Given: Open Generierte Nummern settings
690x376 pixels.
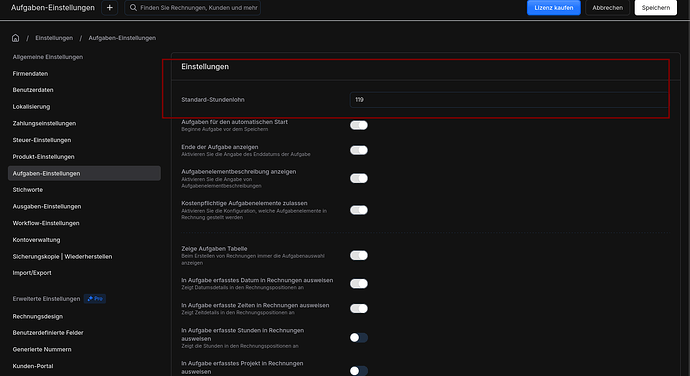Looking at the screenshot, I should (42, 350).
